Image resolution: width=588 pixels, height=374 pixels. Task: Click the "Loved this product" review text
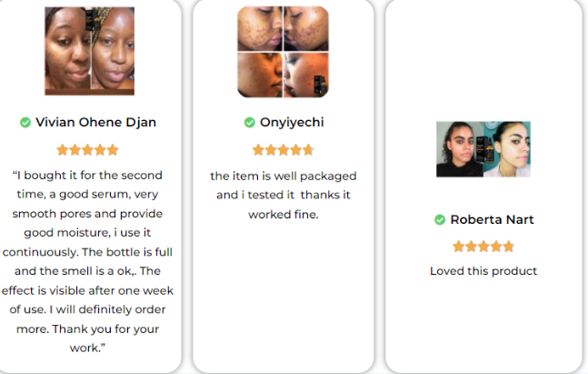pos(483,270)
